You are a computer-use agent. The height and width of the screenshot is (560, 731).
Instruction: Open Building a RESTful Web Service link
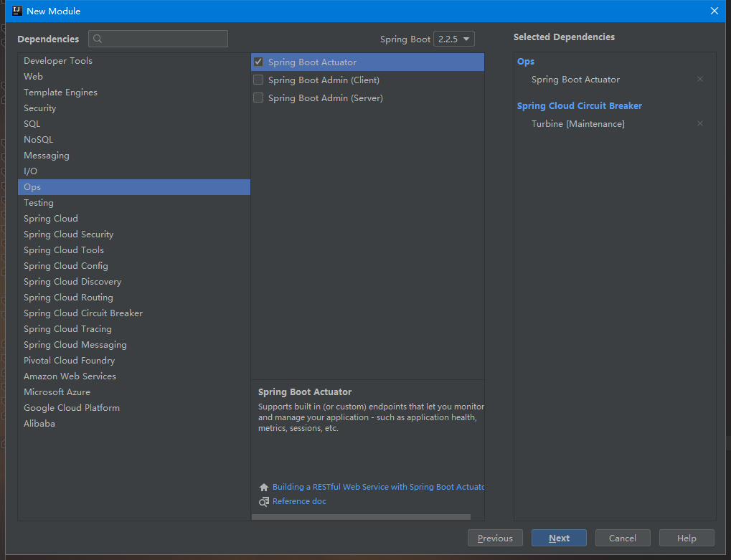tap(378, 487)
